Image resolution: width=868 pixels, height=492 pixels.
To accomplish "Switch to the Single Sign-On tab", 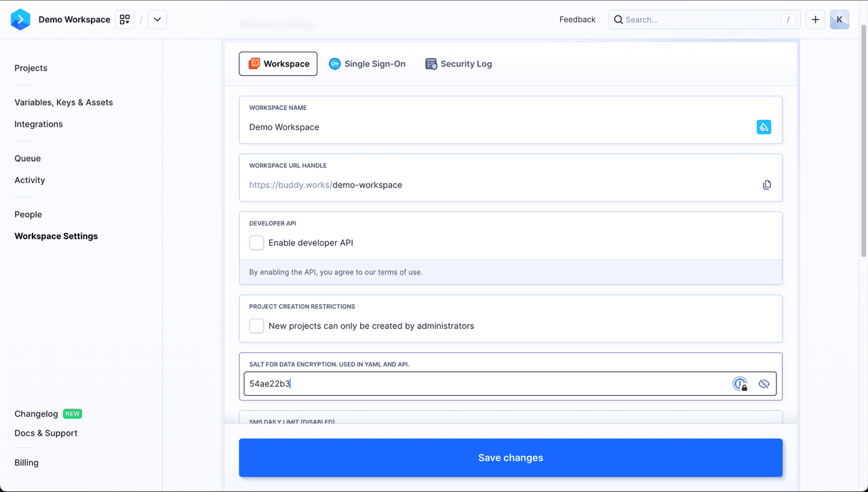I will tap(367, 64).
